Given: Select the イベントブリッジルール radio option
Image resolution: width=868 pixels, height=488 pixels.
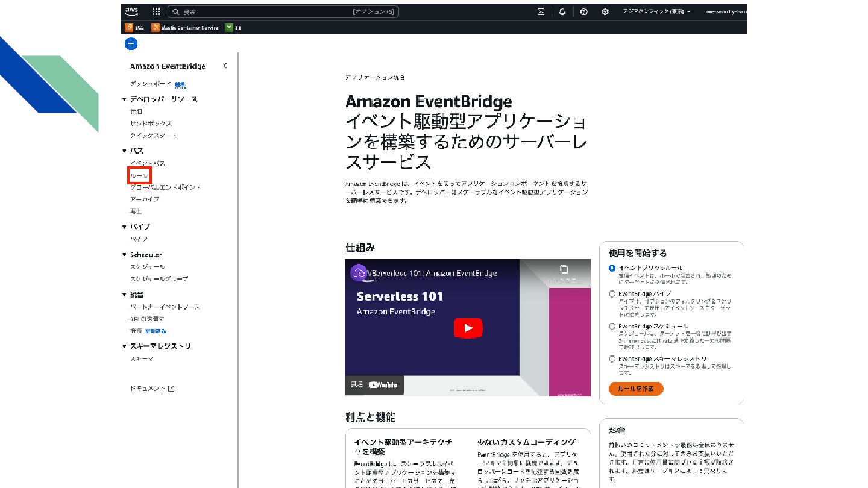Looking at the screenshot, I should 612,268.
